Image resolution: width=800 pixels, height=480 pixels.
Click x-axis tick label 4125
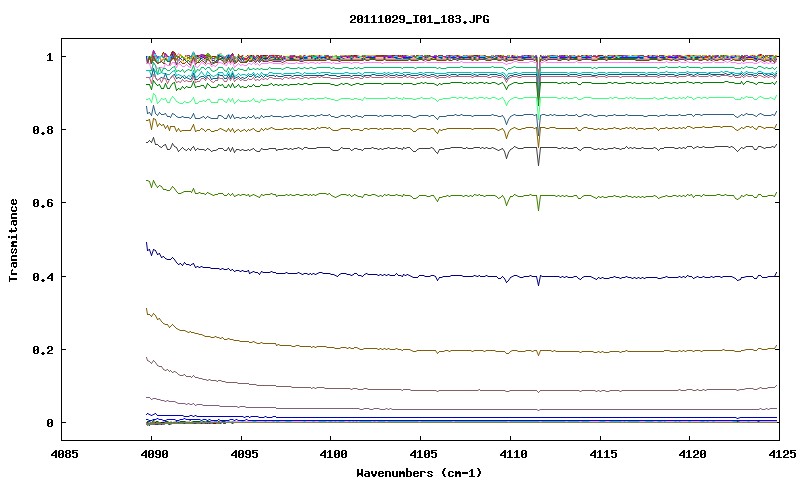pyautogui.click(x=782, y=454)
